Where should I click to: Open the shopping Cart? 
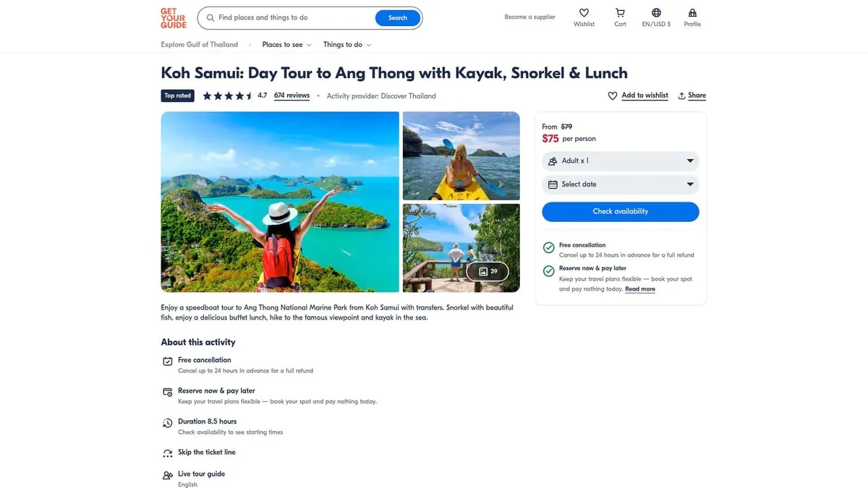[x=619, y=17]
